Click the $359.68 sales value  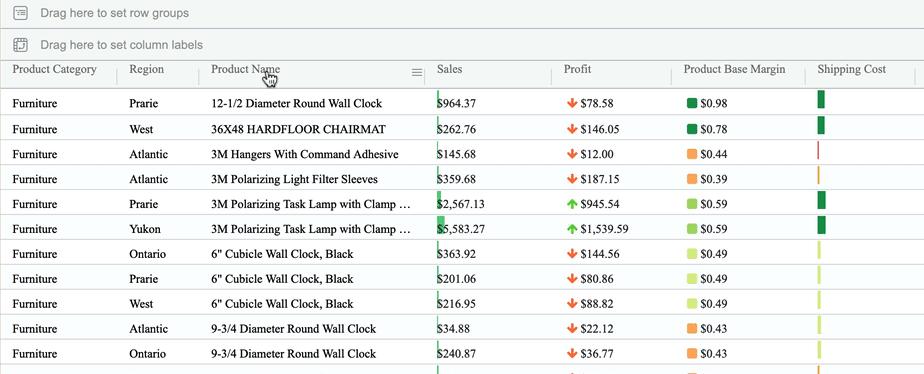click(457, 179)
